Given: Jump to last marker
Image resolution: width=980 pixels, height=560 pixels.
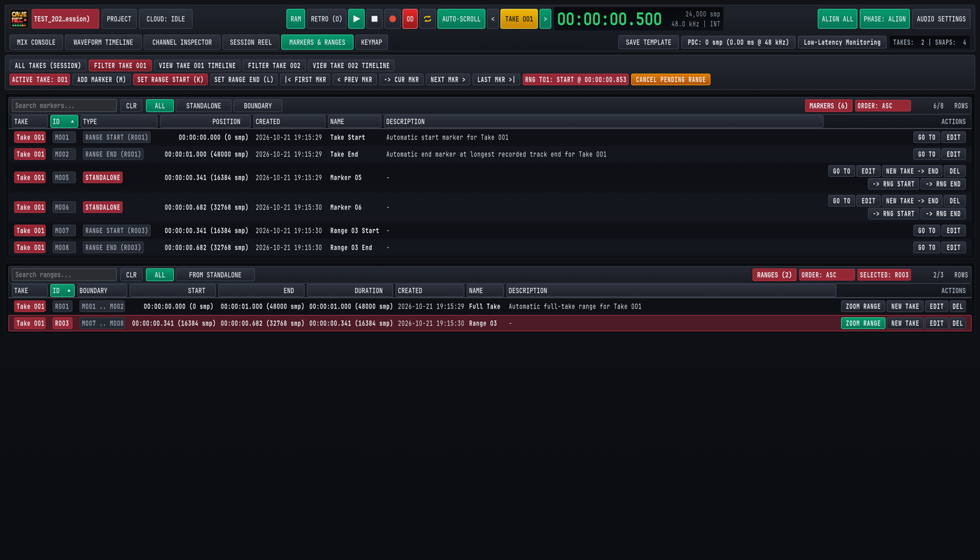Looking at the screenshot, I should (496, 79).
